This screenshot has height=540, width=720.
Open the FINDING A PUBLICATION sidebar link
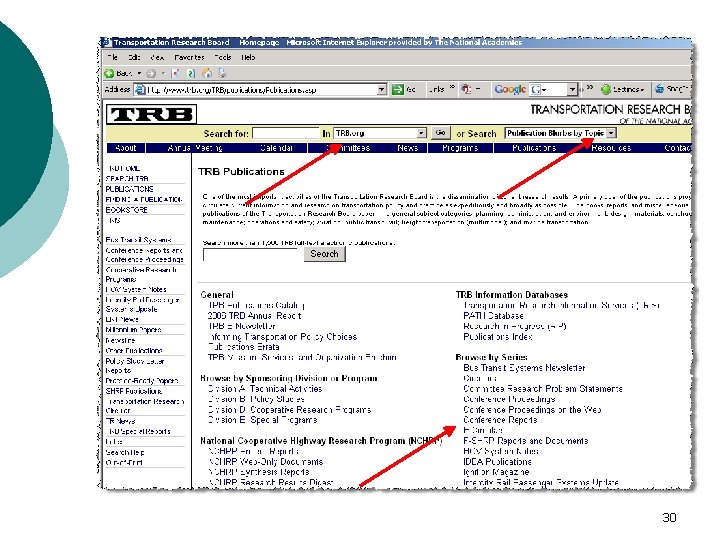tap(144, 199)
